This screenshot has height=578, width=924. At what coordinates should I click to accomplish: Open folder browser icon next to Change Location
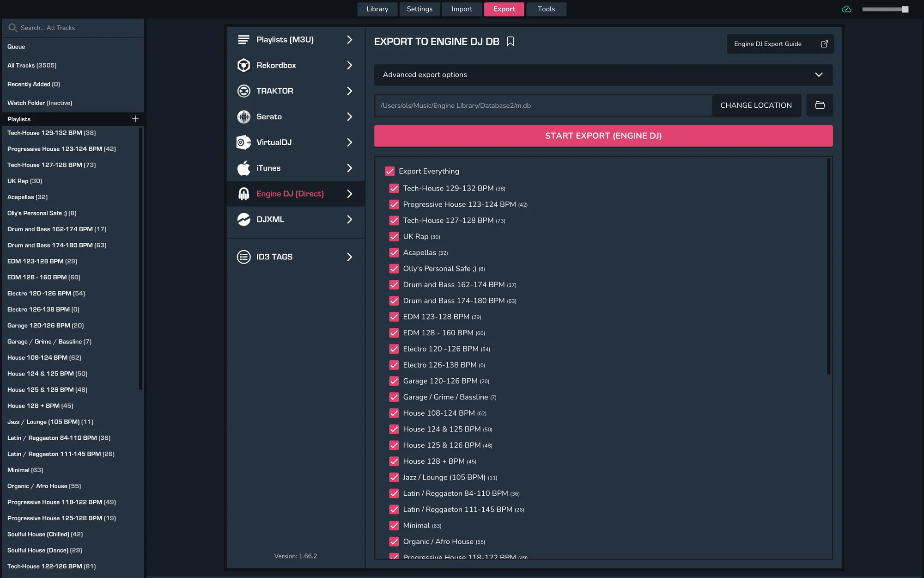tap(820, 105)
